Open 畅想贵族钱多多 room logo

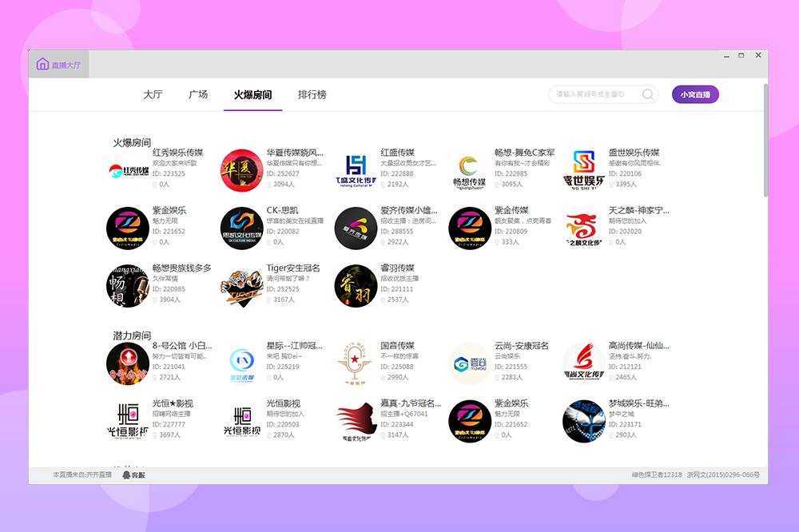tap(128, 285)
